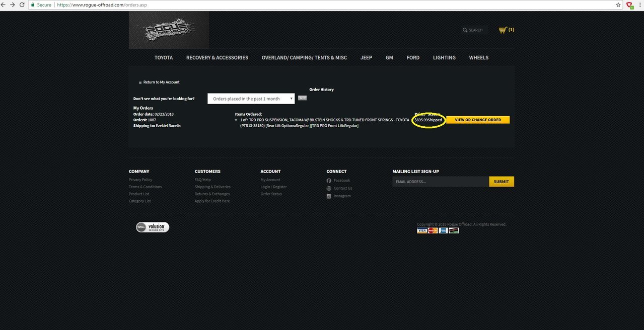Image resolution: width=644 pixels, height=330 pixels.
Task: Click the browser forward arrow
Action: (x=13, y=5)
